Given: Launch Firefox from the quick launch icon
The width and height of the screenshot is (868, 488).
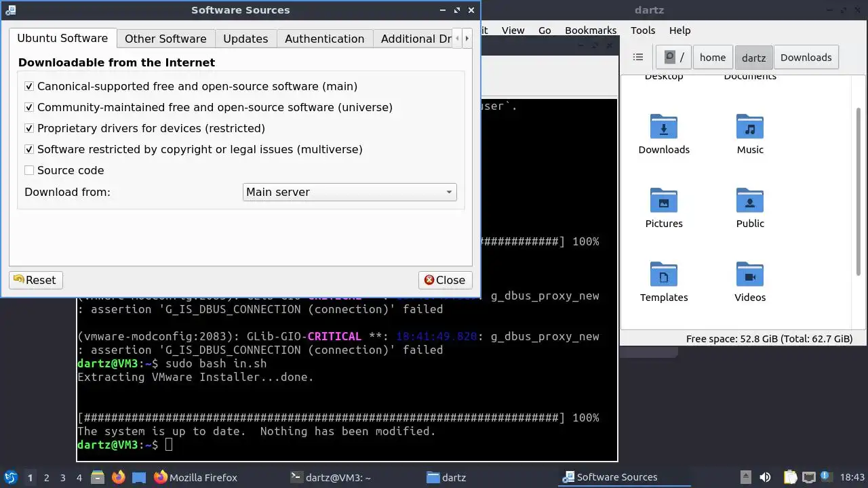Looking at the screenshot, I should coord(119,477).
